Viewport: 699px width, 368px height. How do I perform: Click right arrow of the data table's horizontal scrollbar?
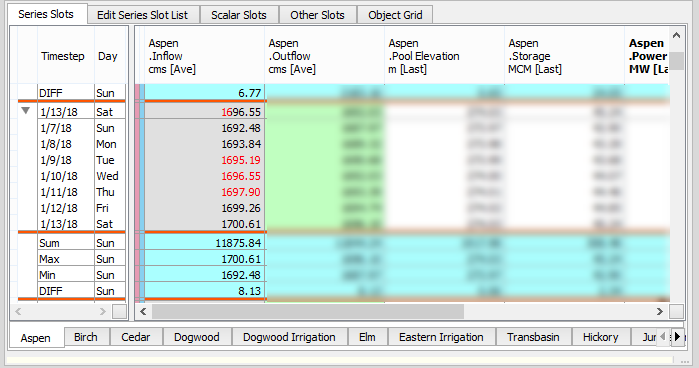tap(660, 311)
